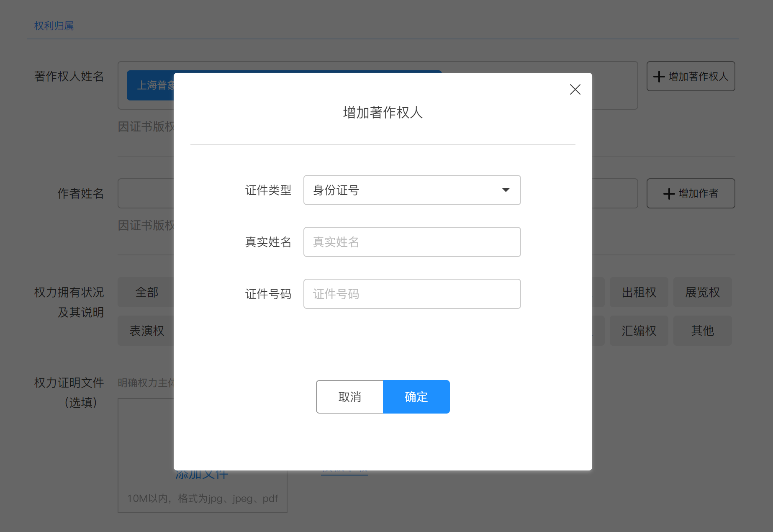Select the 其他 rights option

(x=702, y=331)
